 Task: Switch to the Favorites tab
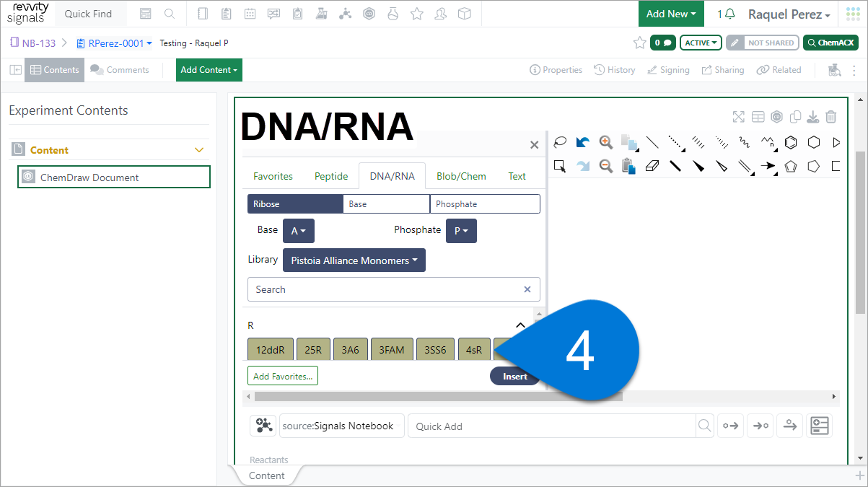pyautogui.click(x=273, y=176)
